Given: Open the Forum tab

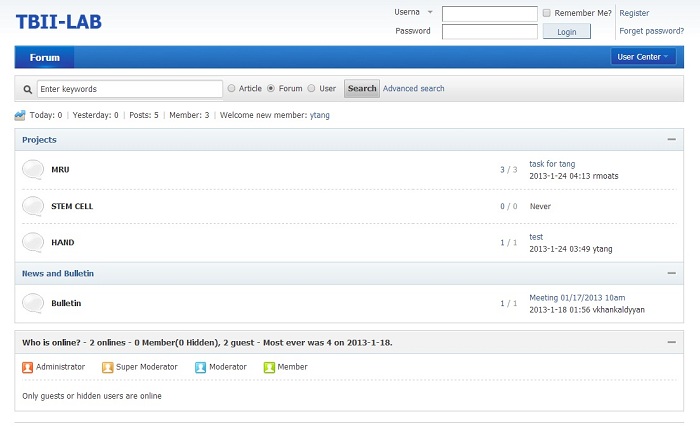Looking at the screenshot, I should (44, 57).
